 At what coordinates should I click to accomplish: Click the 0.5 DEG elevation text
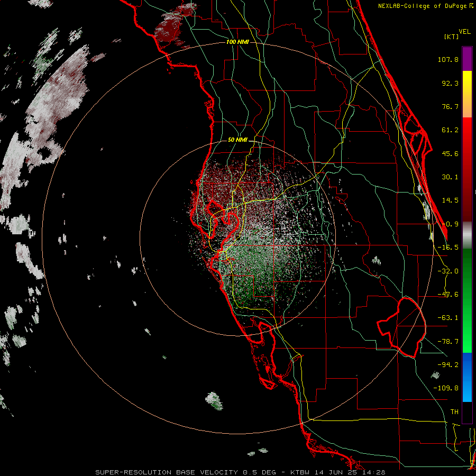click(x=259, y=472)
